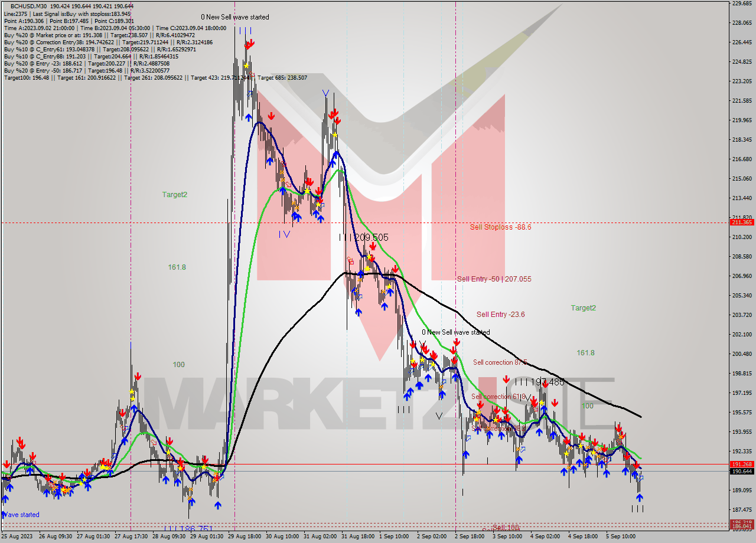Screen dimensions: 756x543
Task: Click the black 190.644 current price tag
Action: tap(742, 471)
